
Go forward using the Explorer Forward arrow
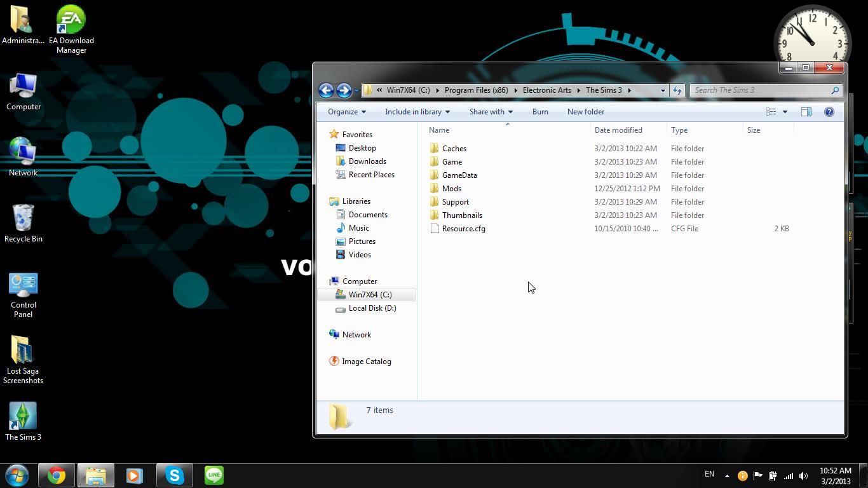pos(344,90)
